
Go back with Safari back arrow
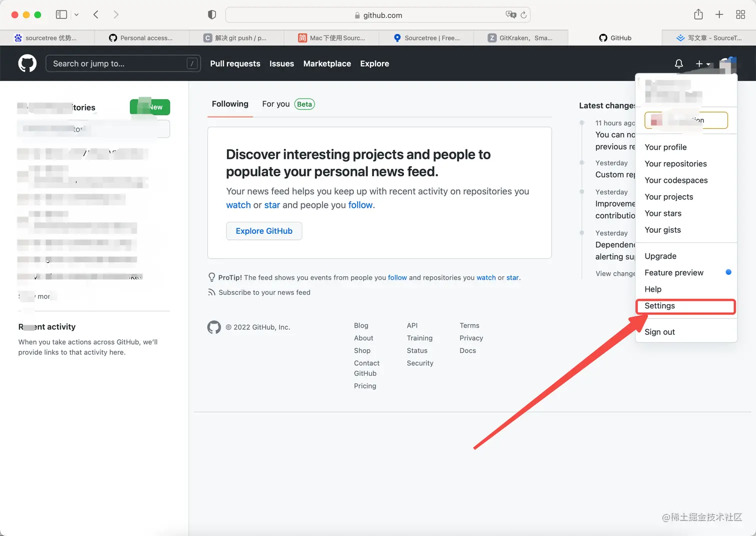point(96,15)
